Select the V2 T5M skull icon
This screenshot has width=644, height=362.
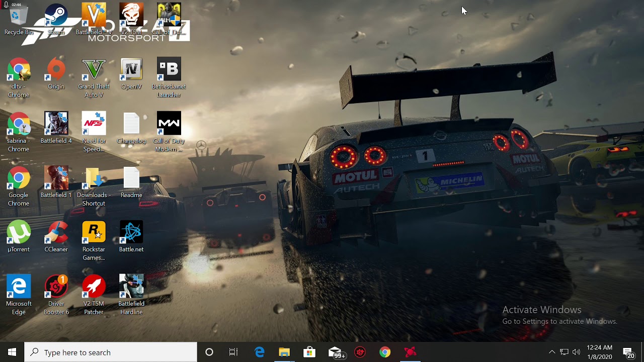pyautogui.click(x=131, y=20)
